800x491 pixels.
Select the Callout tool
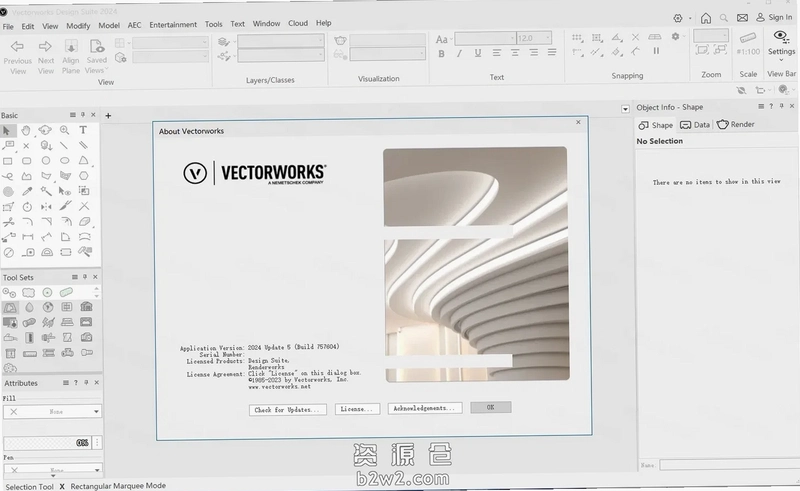pyautogui.click(x=8, y=146)
